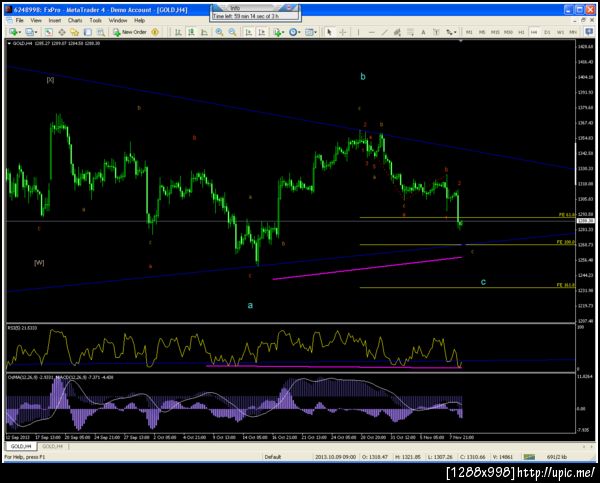Viewport: 600px width, 483px height.
Task: Switch chart to bar chart mode
Action: tap(178, 32)
